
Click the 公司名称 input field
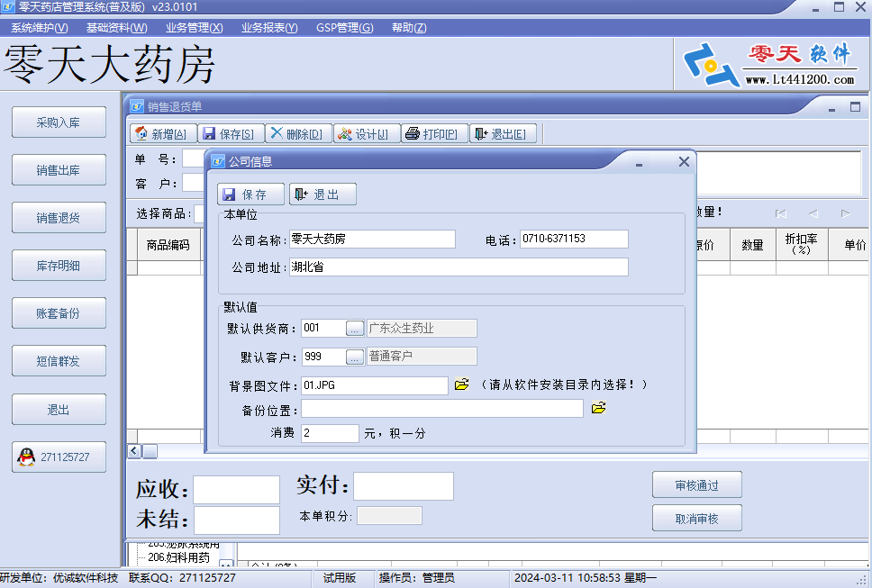pyautogui.click(x=372, y=239)
